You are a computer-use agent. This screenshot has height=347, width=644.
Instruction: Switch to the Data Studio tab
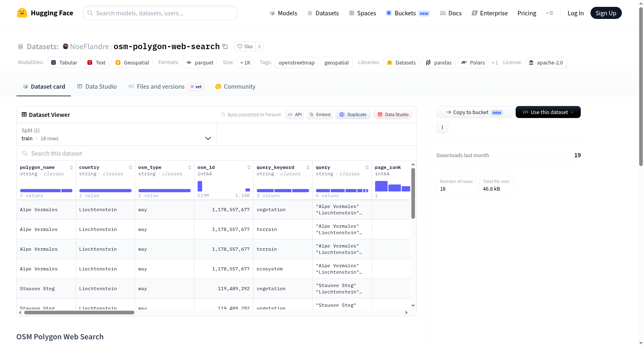pyautogui.click(x=97, y=86)
